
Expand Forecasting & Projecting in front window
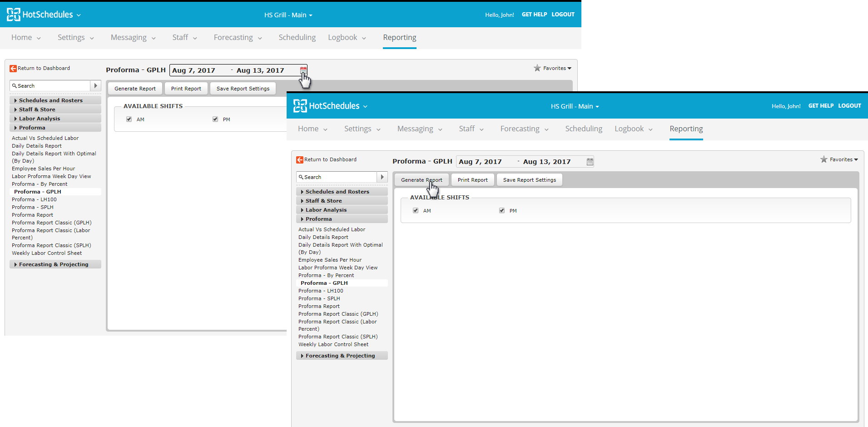coord(342,356)
